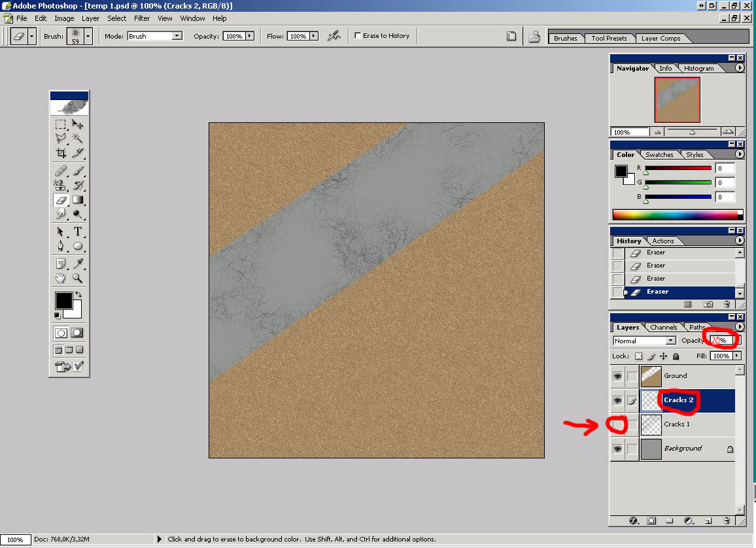
Task: Activate the Zoom magnifier tool
Action: click(78, 278)
